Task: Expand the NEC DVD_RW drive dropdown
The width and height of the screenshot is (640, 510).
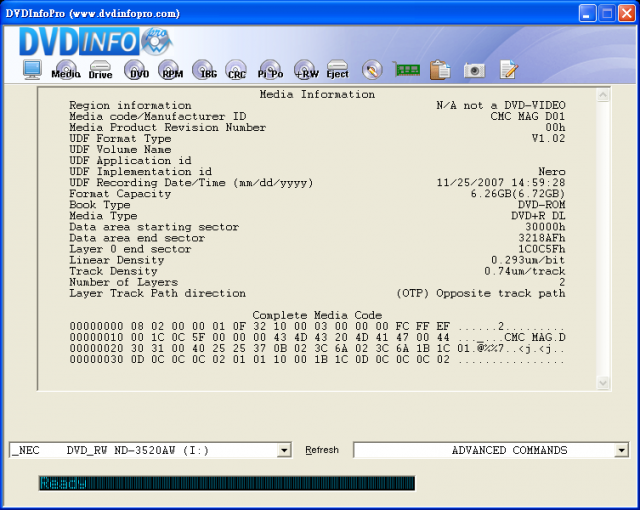Action: (x=284, y=450)
